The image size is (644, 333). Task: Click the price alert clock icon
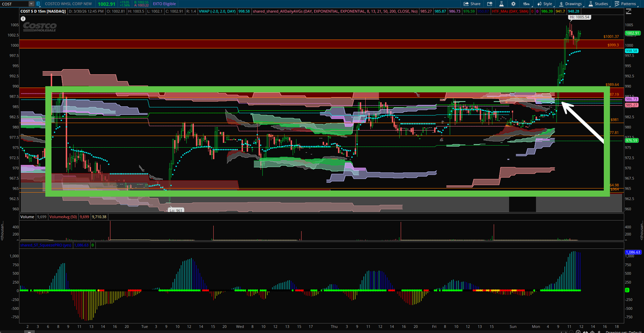click(x=490, y=3)
